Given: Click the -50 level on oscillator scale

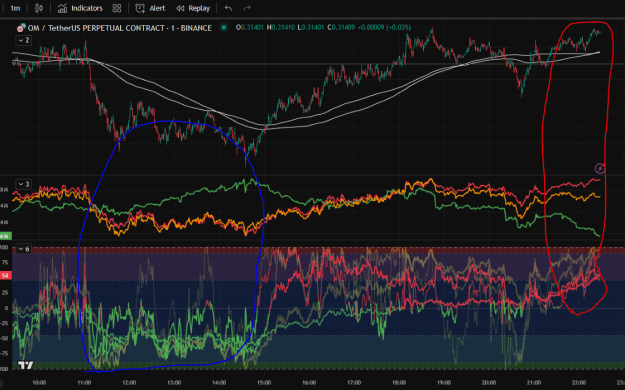Looking at the screenshot, I should pos(4,339).
